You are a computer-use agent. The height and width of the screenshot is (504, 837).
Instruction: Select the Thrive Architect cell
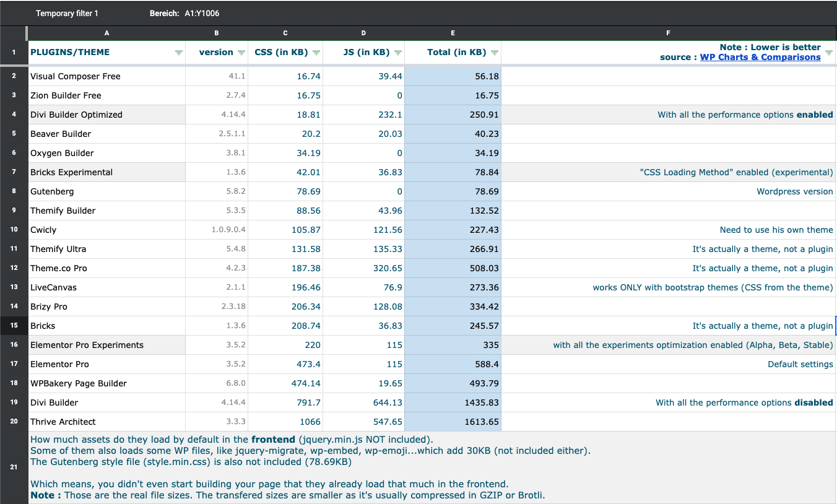106,422
